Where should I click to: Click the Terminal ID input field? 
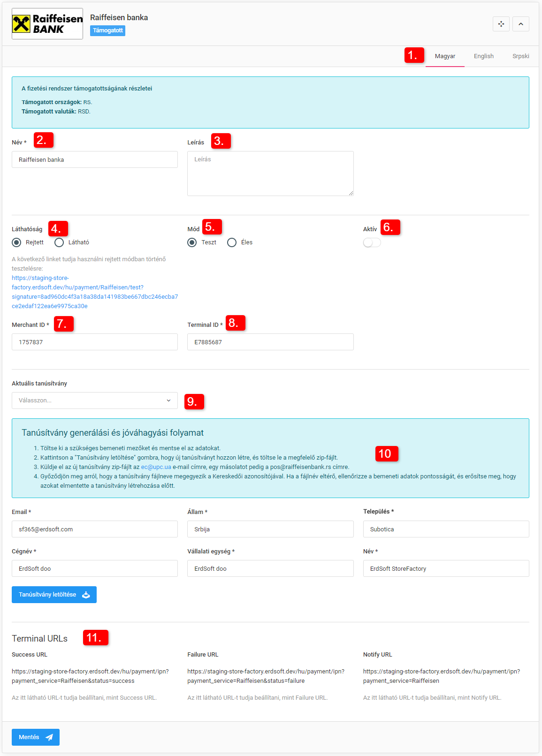pos(270,342)
